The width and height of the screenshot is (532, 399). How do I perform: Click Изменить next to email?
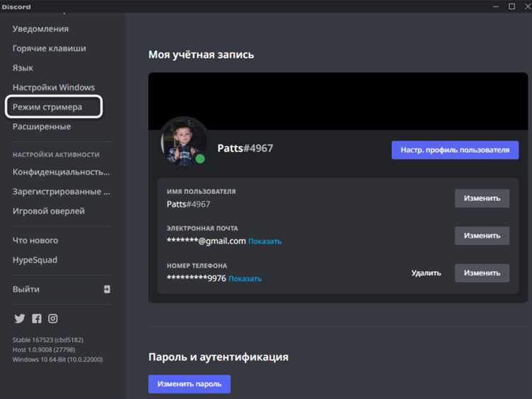482,236
